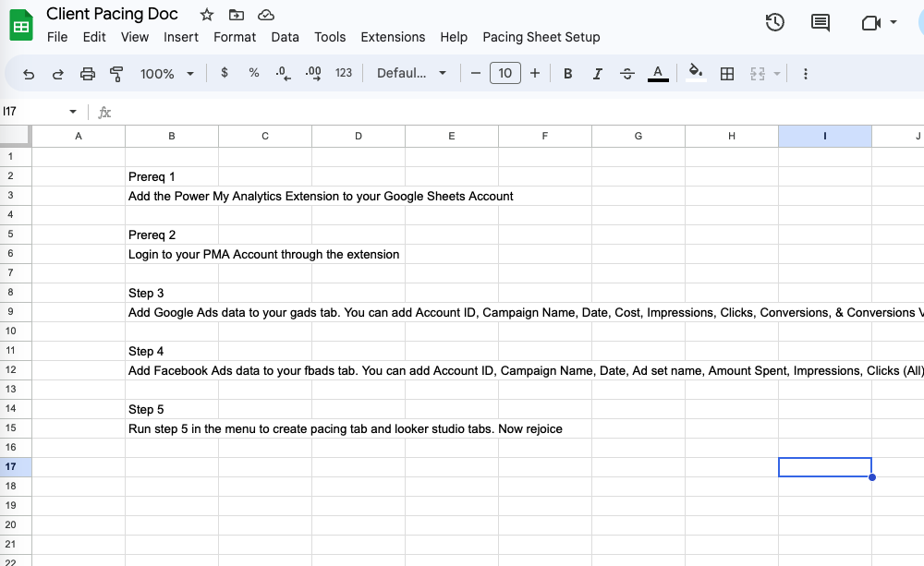
Task: Open the fill color picker
Action: [696, 73]
